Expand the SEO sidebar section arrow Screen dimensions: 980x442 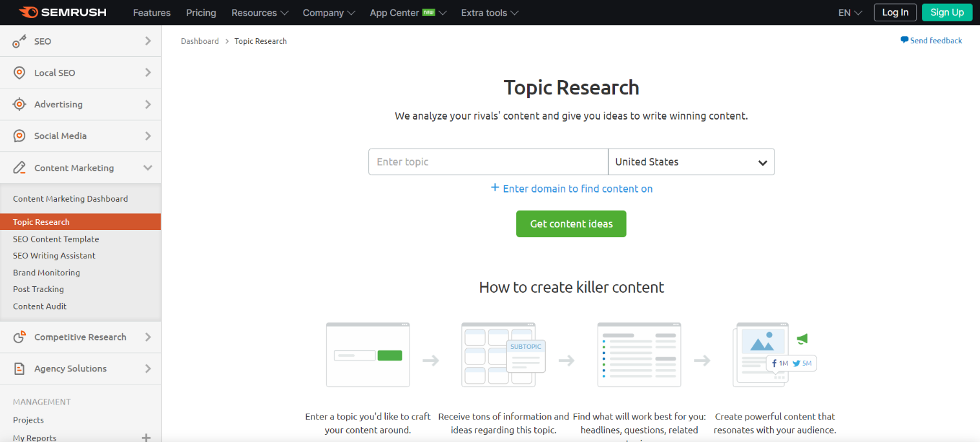coord(148,41)
